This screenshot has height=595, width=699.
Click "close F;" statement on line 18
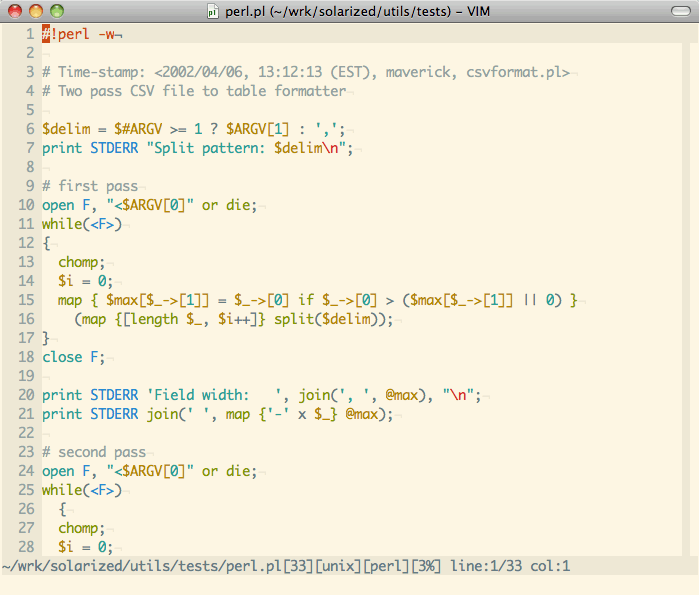(x=73, y=357)
